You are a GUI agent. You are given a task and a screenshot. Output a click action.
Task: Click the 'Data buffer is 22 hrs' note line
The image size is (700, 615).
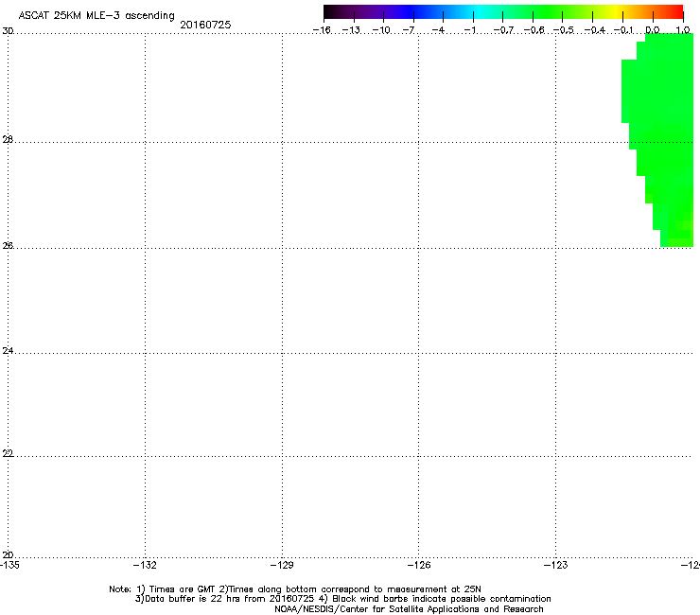[x=342, y=599]
